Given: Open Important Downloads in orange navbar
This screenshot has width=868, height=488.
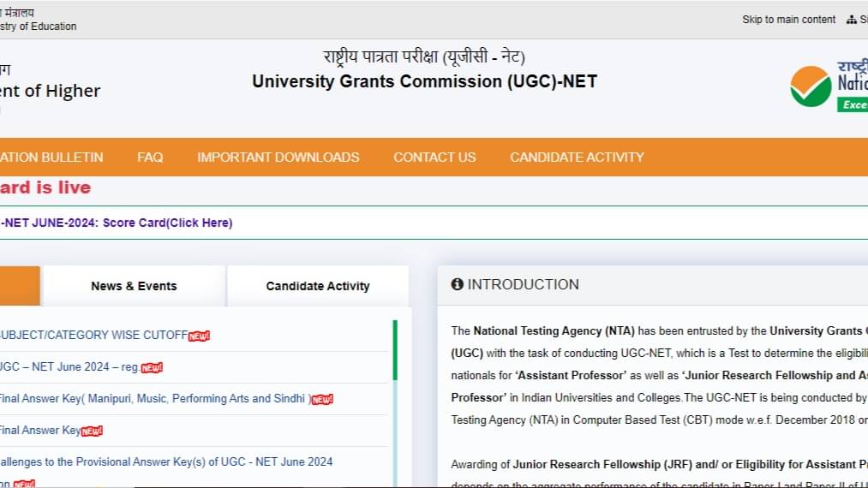Looking at the screenshot, I should (x=278, y=158).
